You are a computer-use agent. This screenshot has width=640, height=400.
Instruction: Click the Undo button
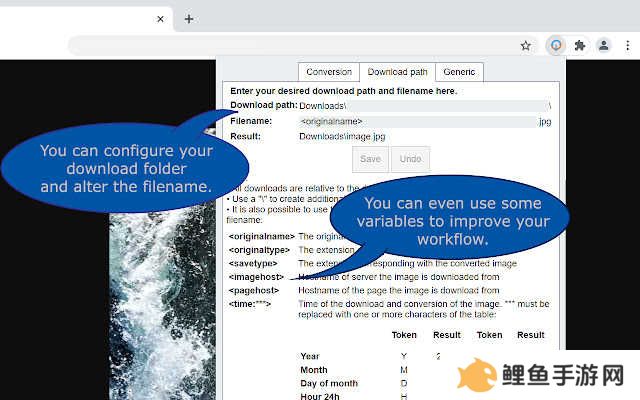(x=410, y=159)
